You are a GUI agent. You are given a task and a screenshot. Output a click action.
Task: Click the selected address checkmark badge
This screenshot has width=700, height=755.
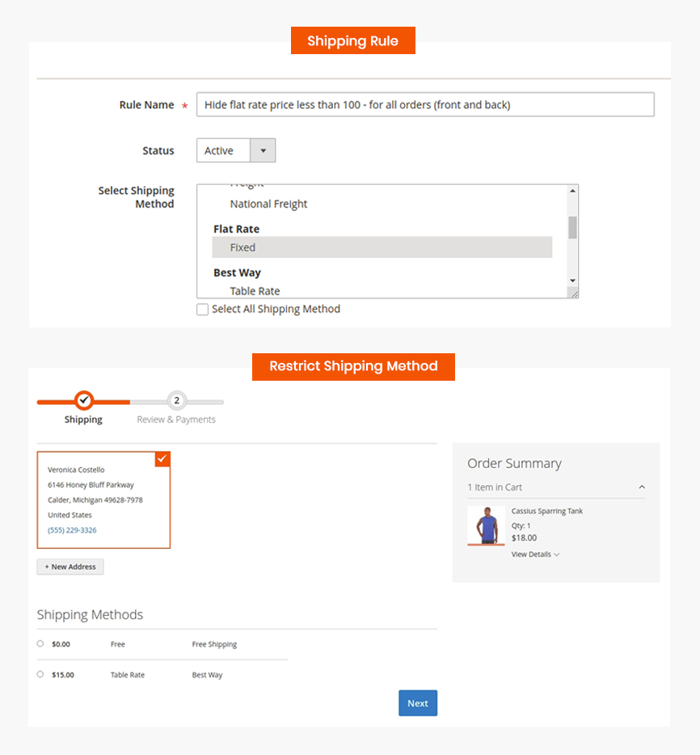(162, 459)
